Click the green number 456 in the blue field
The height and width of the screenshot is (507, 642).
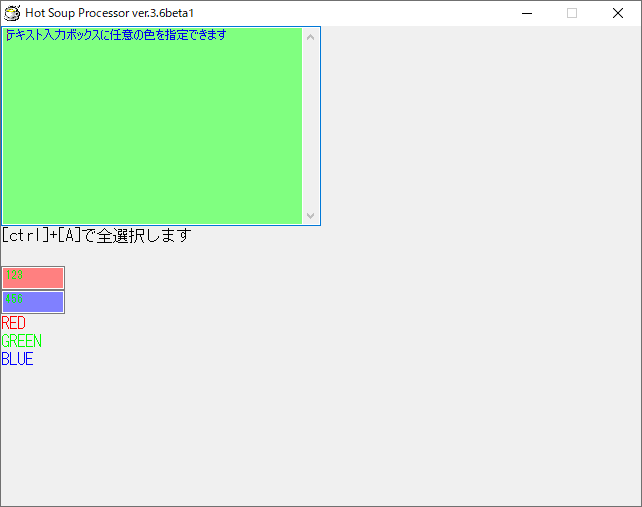(x=13, y=300)
